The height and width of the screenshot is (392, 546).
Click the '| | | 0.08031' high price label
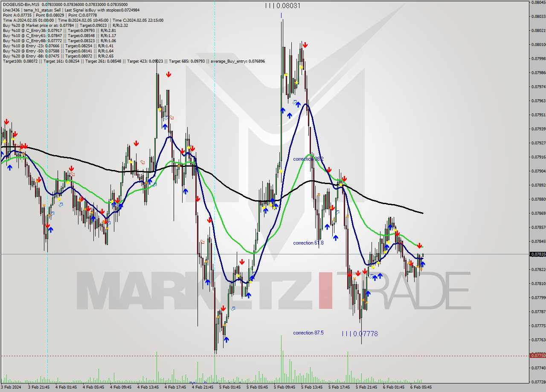(282, 6)
